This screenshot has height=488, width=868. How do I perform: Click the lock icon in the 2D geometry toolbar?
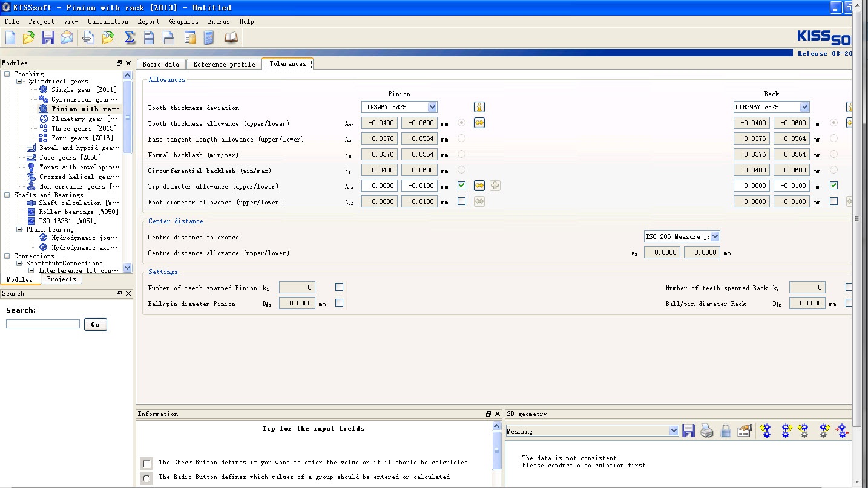point(726,431)
